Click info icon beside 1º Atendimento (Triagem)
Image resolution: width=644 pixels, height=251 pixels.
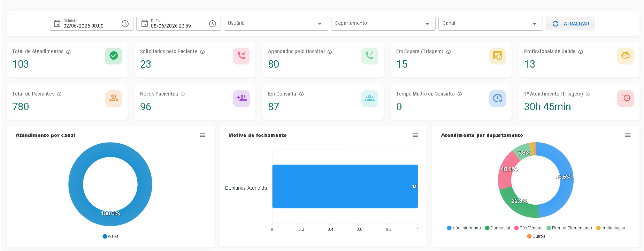tap(588, 94)
